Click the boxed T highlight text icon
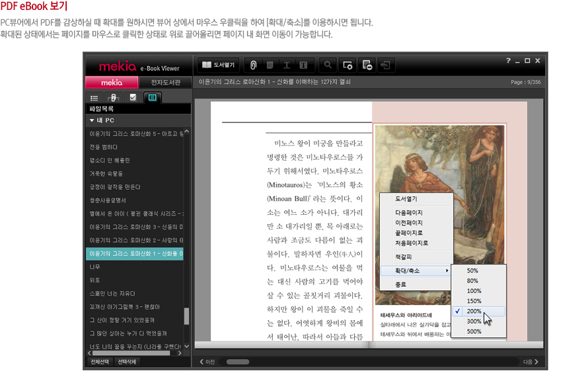Image resolution: width=588 pixels, height=373 pixels. (303, 65)
